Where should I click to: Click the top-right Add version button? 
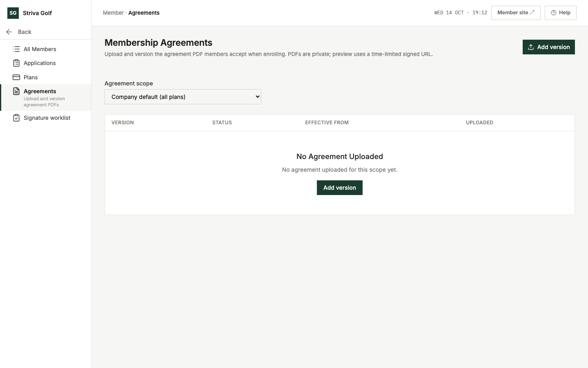pos(549,47)
